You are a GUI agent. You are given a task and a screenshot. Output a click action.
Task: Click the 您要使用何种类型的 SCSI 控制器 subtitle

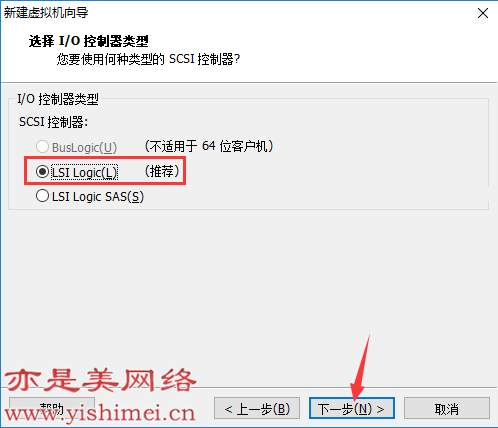[148, 59]
